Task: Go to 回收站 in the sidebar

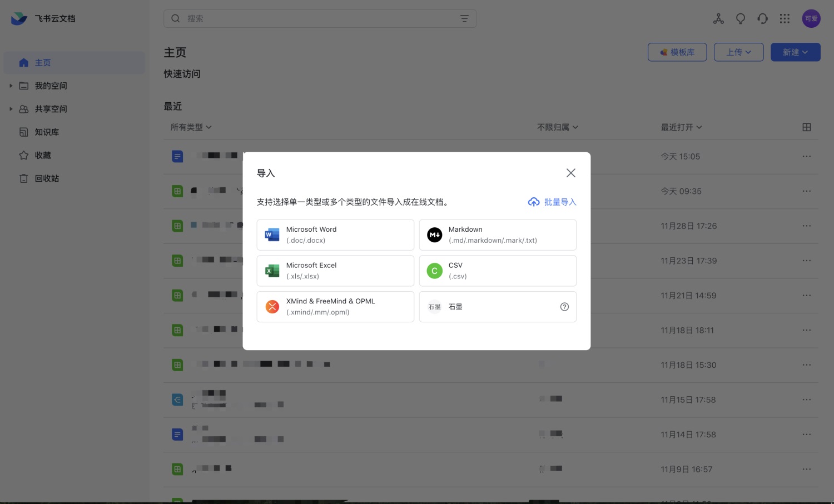Action: 47,178
